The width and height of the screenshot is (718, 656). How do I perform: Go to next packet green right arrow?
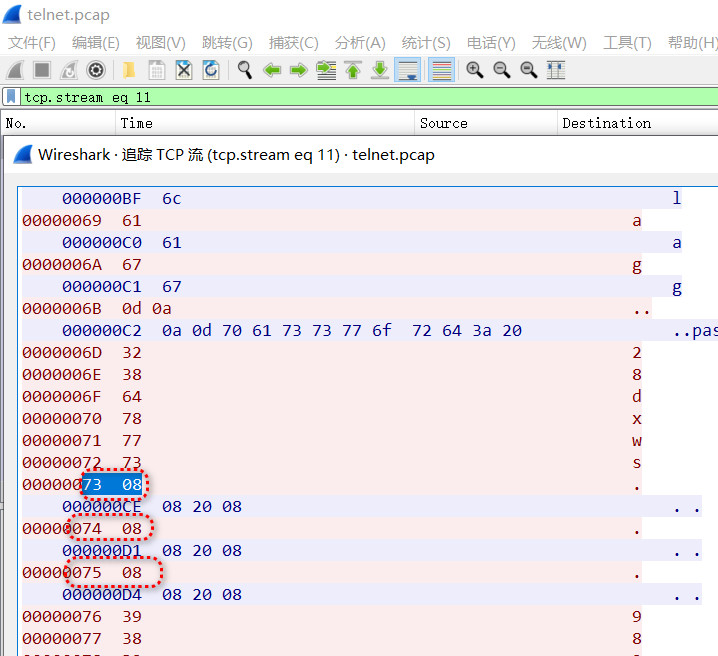click(299, 70)
